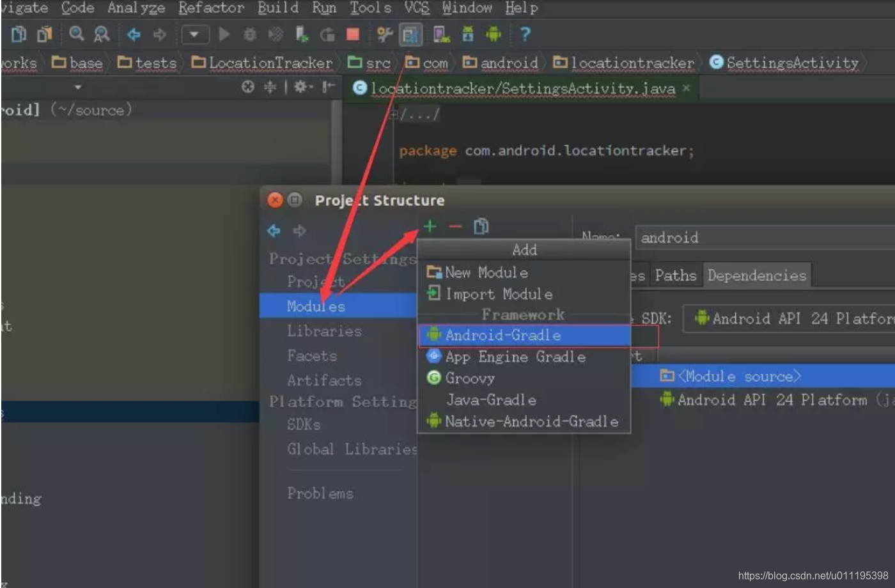The width and height of the screenshot is (895, 588).
Task: Select Problems in the Project Structure sidebar
Action: tap(320, 493)
